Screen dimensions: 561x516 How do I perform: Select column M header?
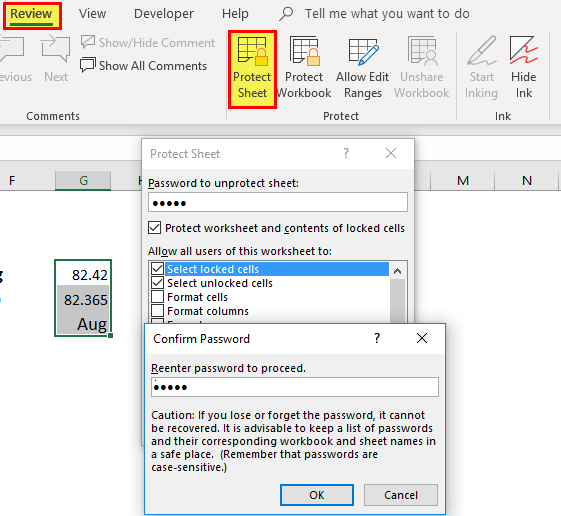[463, 180]
